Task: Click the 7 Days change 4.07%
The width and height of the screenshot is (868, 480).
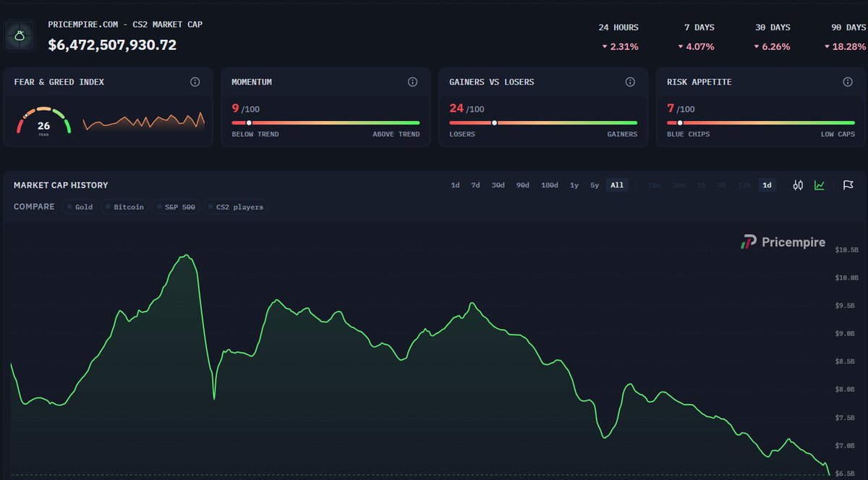Action: [x=696, y=46]
